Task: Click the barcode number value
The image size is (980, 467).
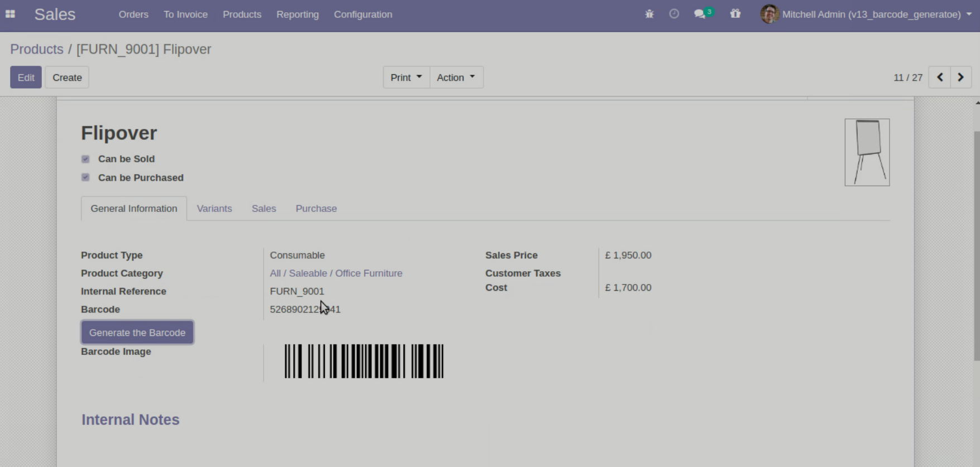Action: click(x=305, y=309)
